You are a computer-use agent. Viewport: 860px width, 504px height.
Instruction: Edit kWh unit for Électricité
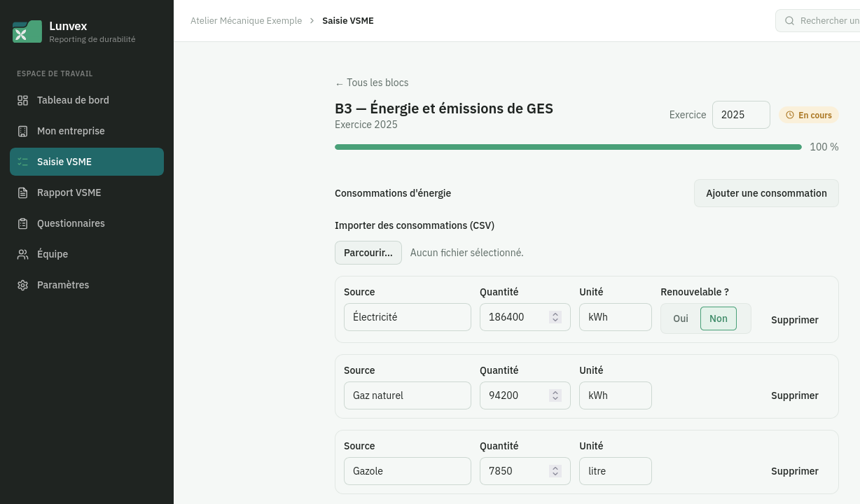click(616, 317)
